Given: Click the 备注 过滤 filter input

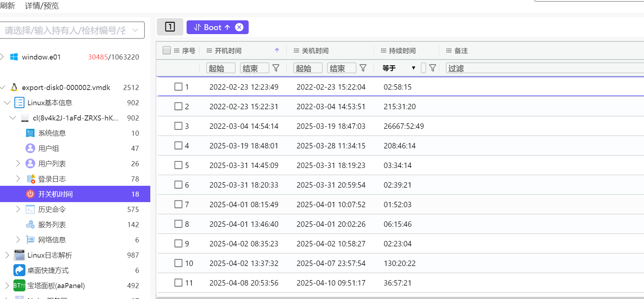Looking at the screenshot, I should 545,68.
